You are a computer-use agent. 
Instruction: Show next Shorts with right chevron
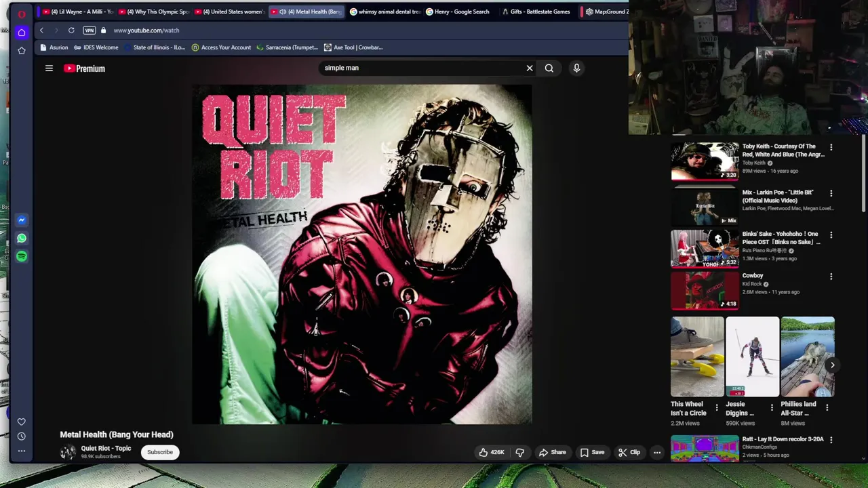point(832,365)
